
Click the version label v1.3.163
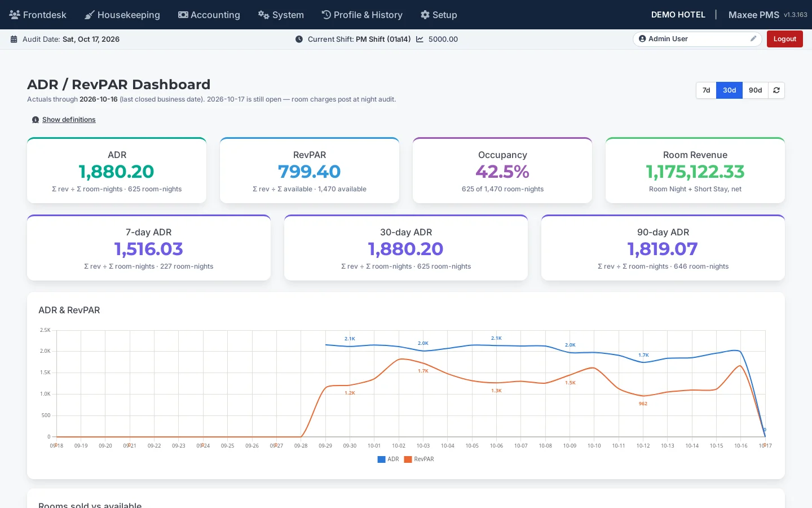pyautogui.click(x=796, y=15)
